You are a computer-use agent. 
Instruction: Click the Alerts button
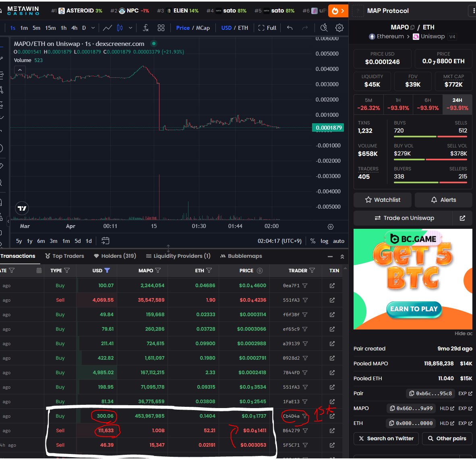tap(443, 200)
